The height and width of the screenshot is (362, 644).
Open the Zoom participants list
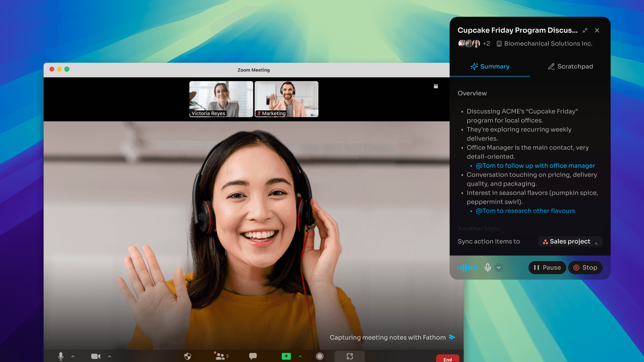coord(221,356)
